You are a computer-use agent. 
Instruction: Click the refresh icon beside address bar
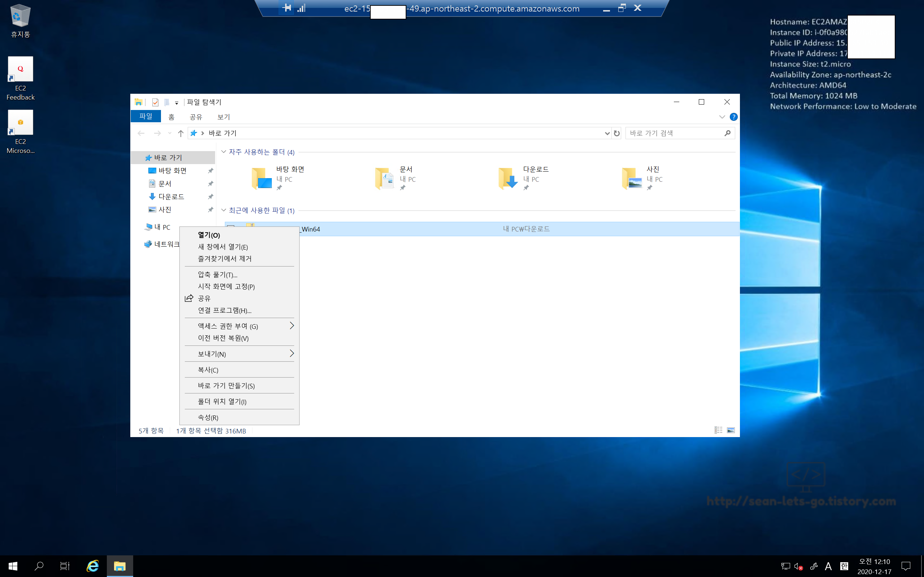pyautogui.click(x=616, y=133)
